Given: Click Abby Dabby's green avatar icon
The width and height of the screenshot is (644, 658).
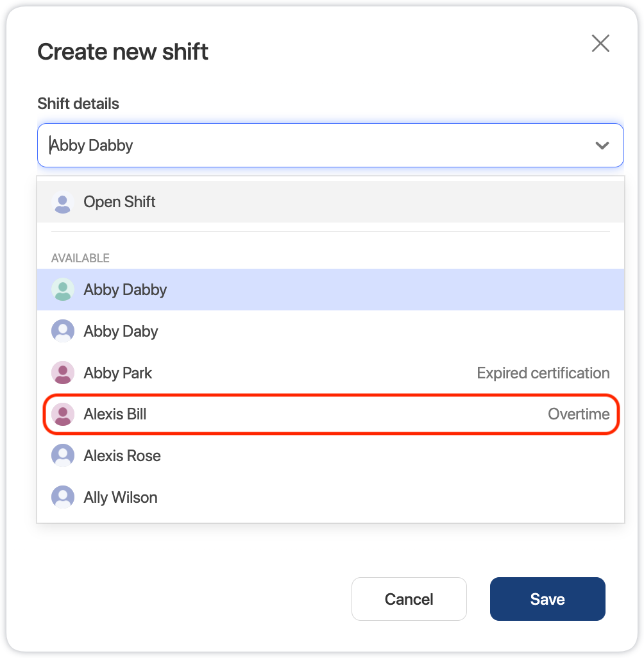Looking at the screenshot, I should (63, 289).
